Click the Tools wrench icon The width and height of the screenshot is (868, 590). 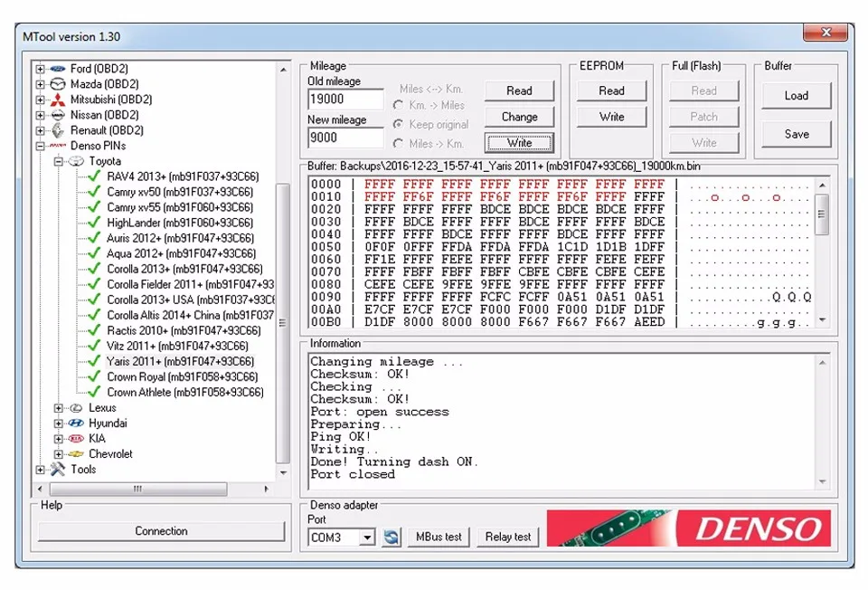coord(58,470)
